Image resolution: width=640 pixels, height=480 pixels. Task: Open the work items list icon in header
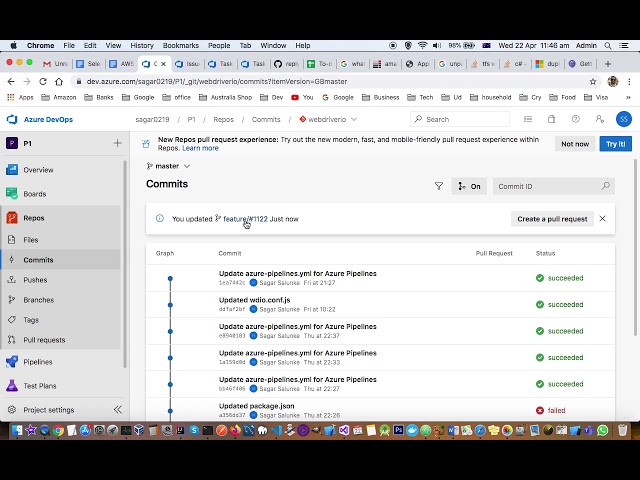528,119
